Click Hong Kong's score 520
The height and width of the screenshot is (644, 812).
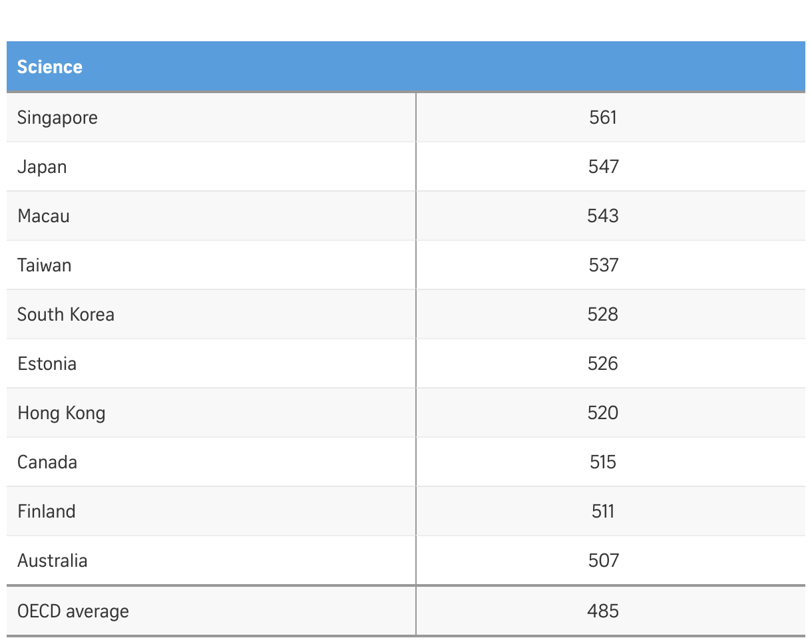603,412
